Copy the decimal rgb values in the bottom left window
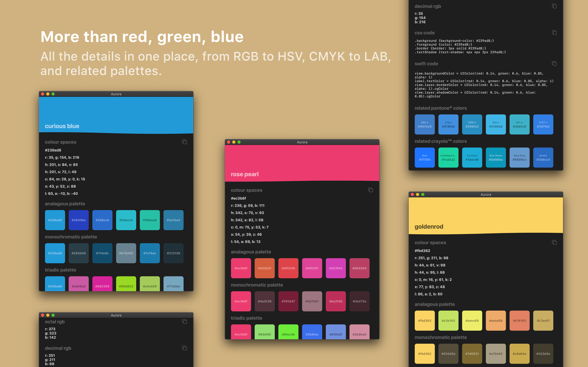 (x=184, y=348)
